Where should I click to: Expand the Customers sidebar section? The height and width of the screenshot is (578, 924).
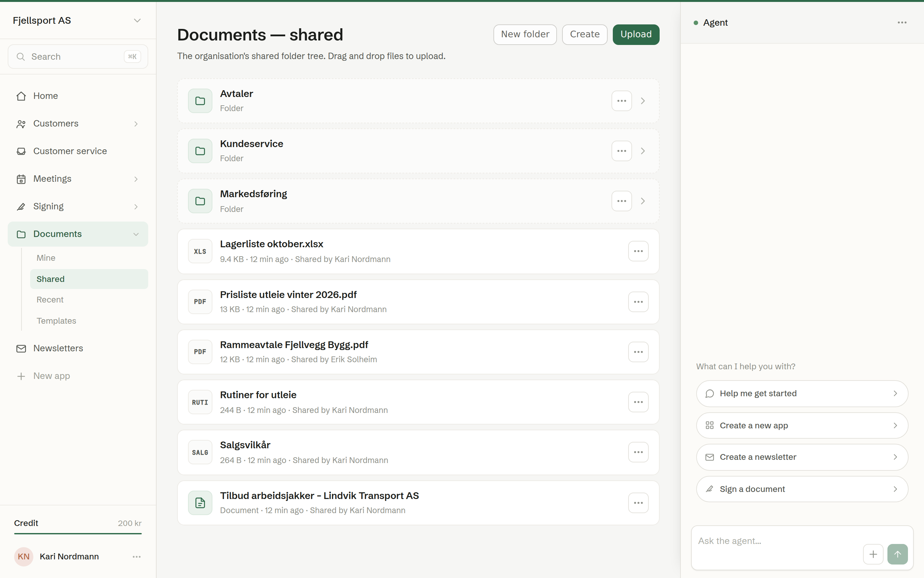(136, 124)
